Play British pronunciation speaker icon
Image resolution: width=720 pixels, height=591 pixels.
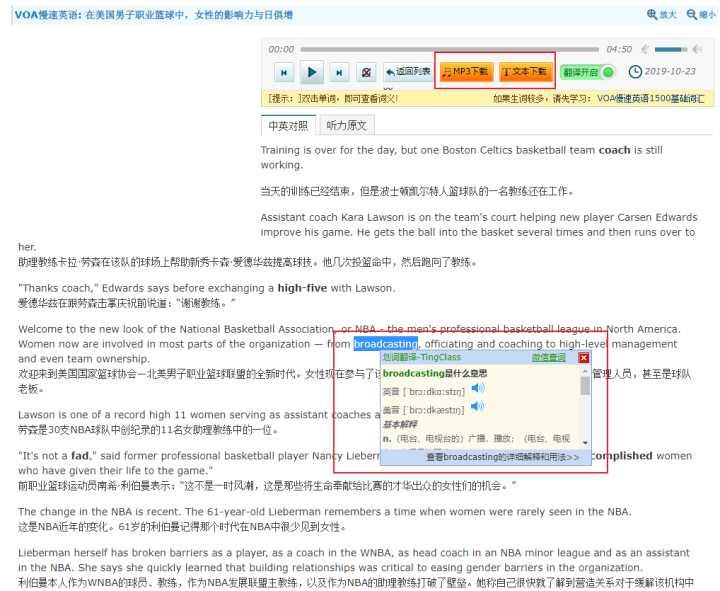pos(478,388)
